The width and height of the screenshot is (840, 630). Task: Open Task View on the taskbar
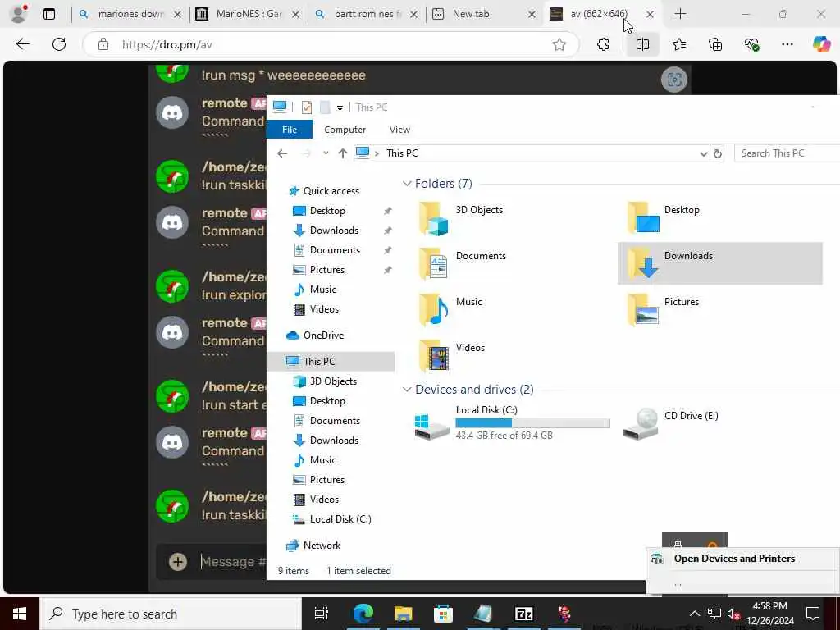(322, 614)
